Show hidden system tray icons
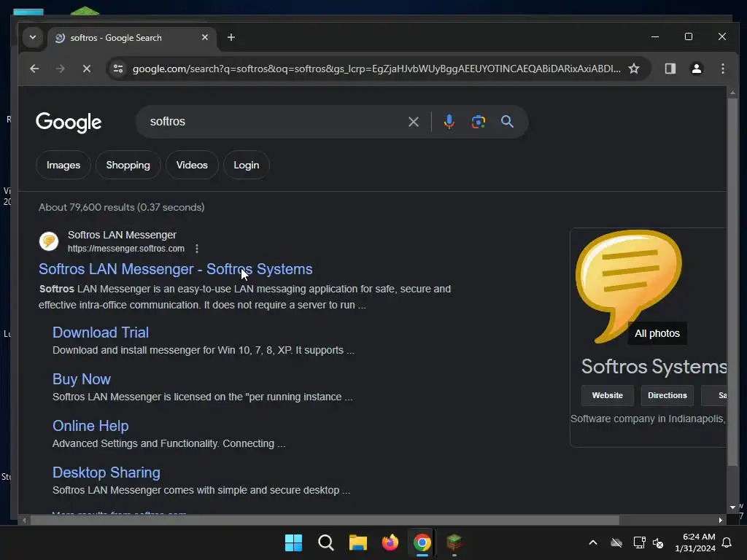 point(593,542)
